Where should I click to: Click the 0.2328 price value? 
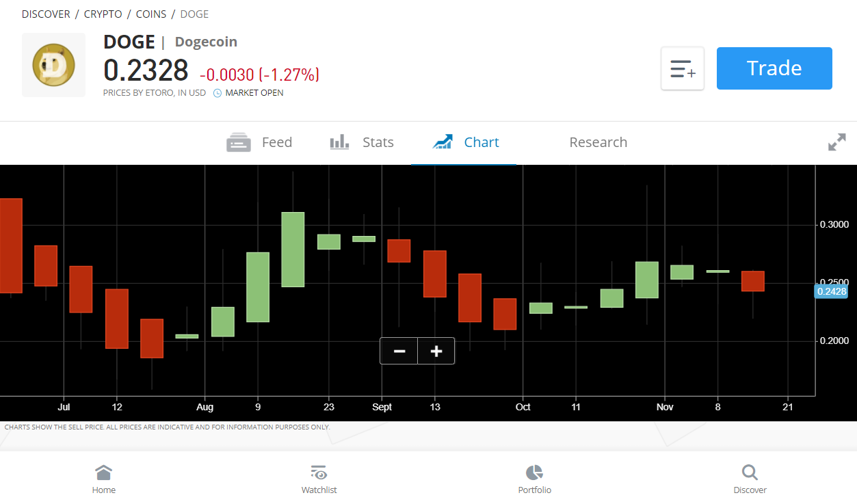pyautogui.click(x=146, y=70)
